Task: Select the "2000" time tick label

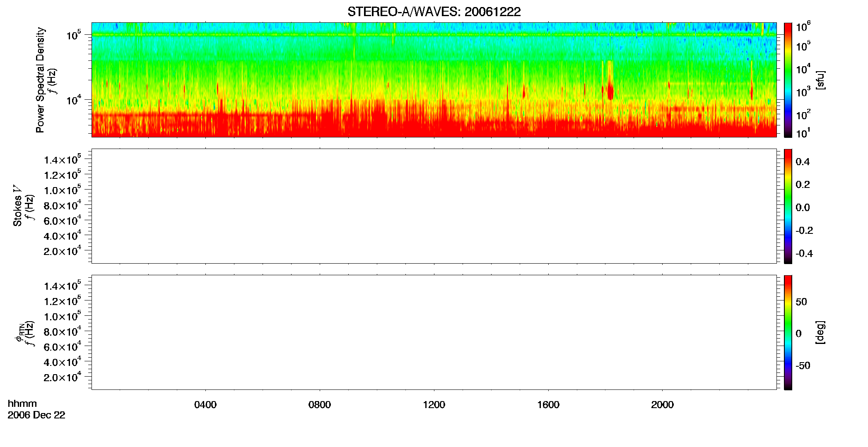Action: pyautogui.click(x=662, y=405)
